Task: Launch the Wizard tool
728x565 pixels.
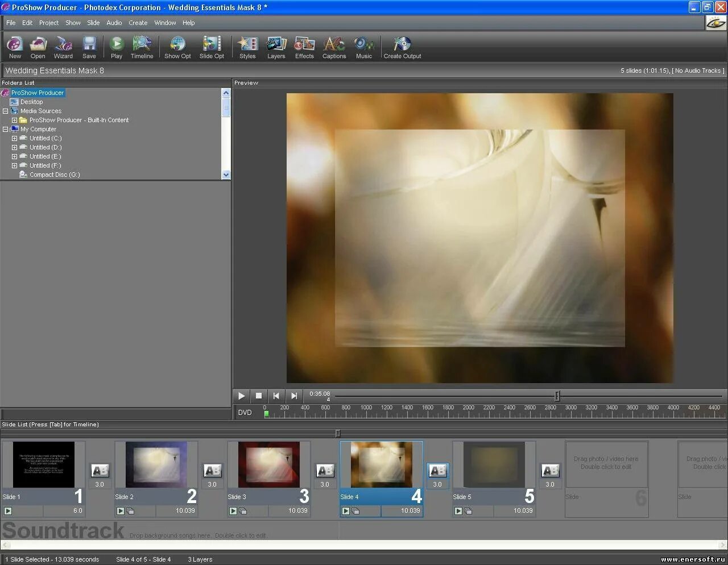Action: coord(63,47)
